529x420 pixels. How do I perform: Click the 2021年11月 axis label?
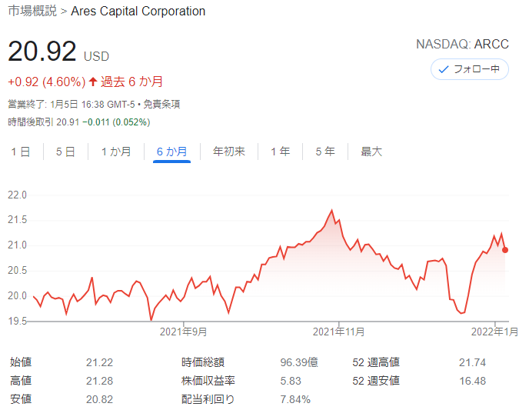click(339, 332)
